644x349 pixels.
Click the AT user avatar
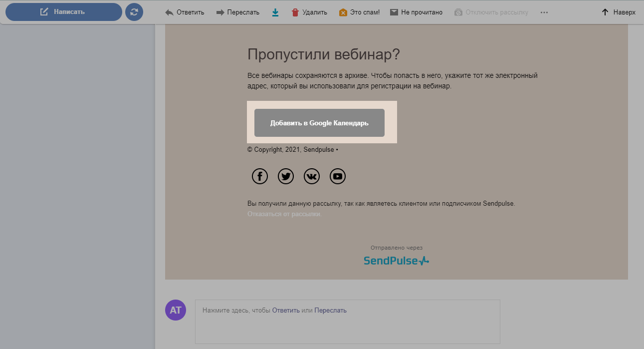175,311
